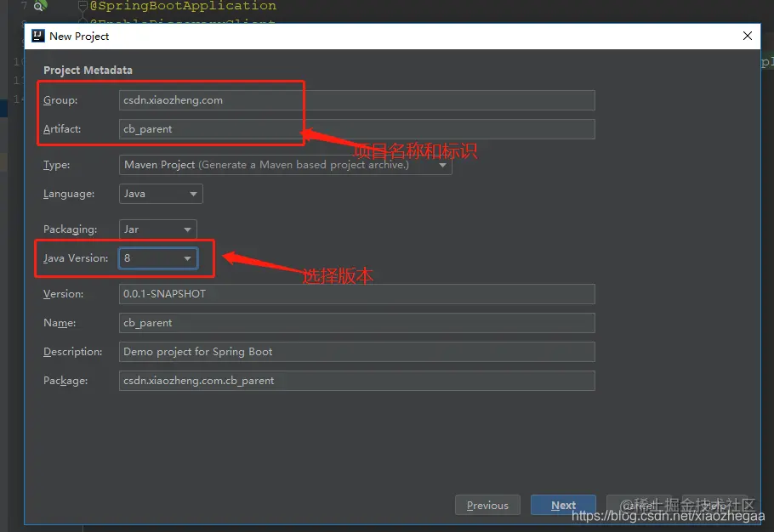This screenshot has width=774, height=532.
Task: Click the Language label
Action: 69,194
